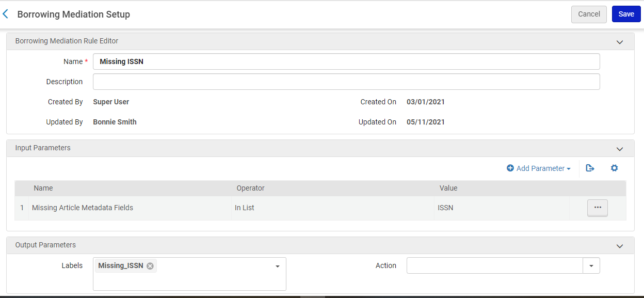Collapse the Input Parameters section
644x298 pixels.
pos(620,149)
